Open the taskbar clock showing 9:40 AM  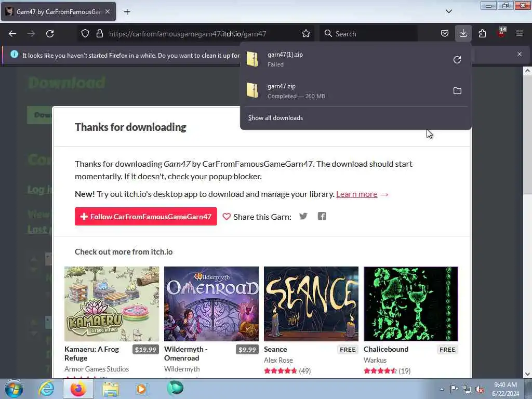pyautogui.click(x=505, y=389)
